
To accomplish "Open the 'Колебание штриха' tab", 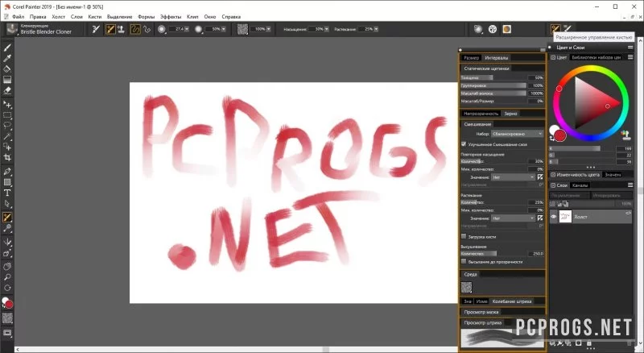I will 512,301.
